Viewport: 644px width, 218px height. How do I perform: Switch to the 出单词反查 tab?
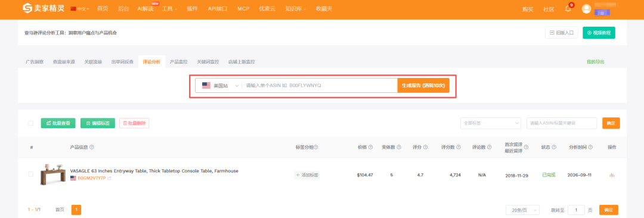(122, 61)
